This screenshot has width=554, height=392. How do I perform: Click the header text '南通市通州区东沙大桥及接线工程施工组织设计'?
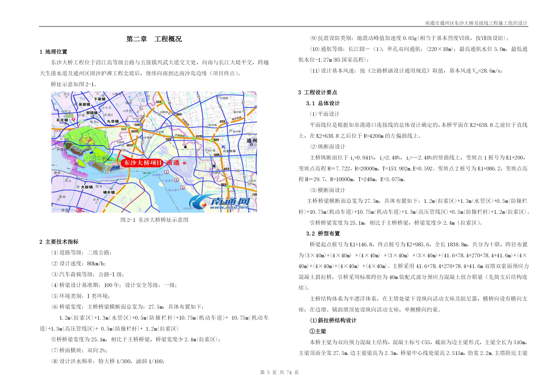coord(476,23)
